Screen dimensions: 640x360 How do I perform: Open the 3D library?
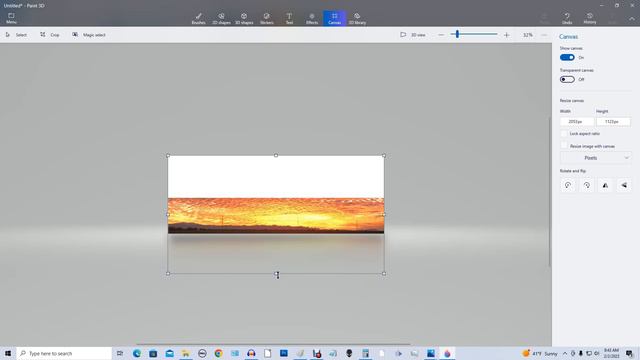click(357, 18)
